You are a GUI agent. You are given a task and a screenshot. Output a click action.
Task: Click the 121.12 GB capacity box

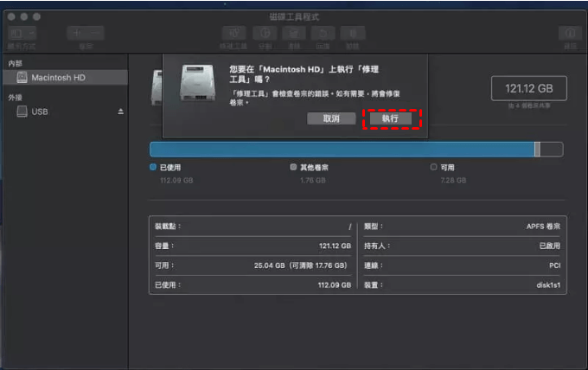(x=528, y=88)
